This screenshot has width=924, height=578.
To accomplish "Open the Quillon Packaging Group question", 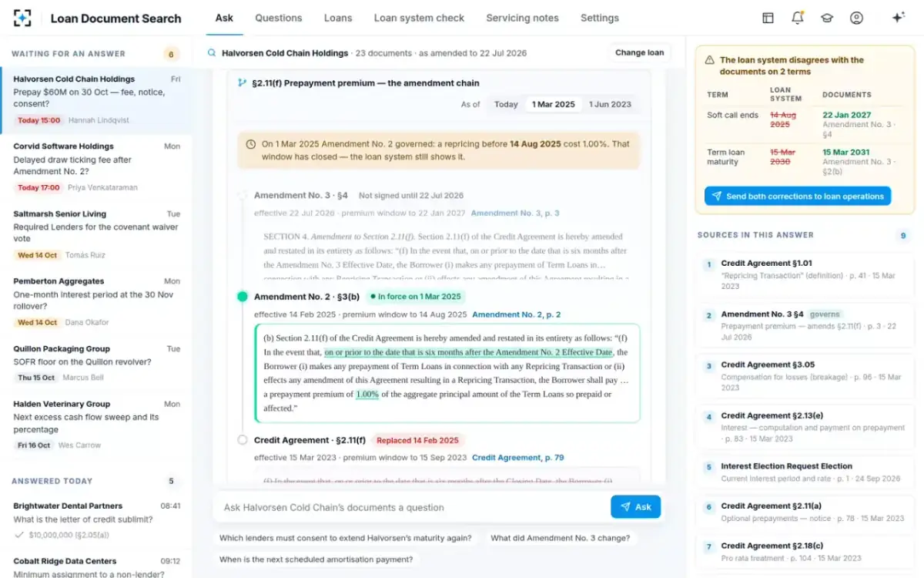I will [96, 362].
